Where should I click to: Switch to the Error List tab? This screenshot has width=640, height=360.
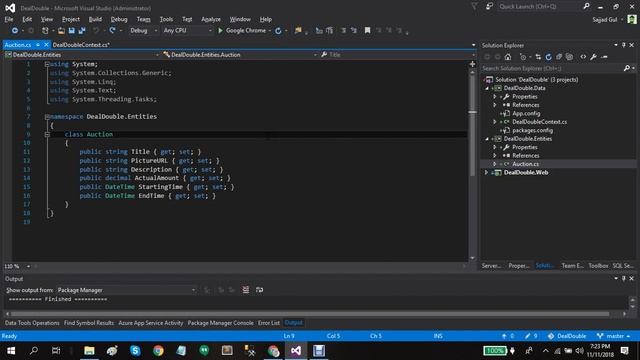pos(269,323)
